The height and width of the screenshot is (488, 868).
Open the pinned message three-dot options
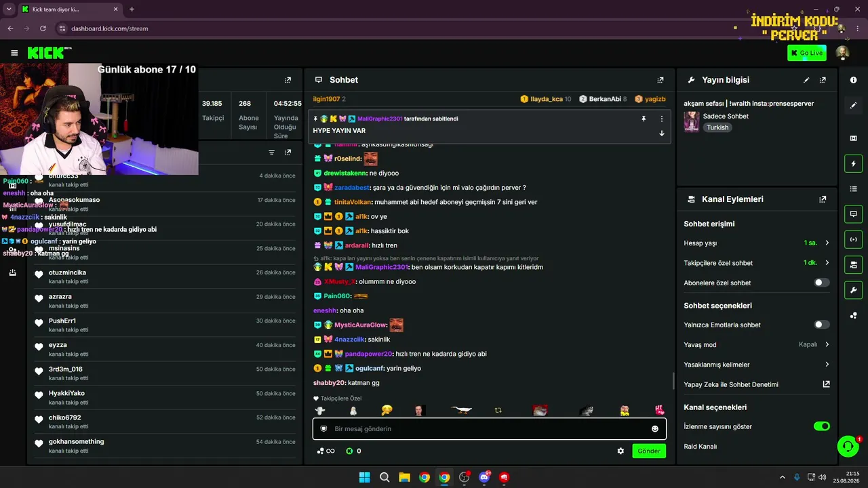(x=662, y=119)
